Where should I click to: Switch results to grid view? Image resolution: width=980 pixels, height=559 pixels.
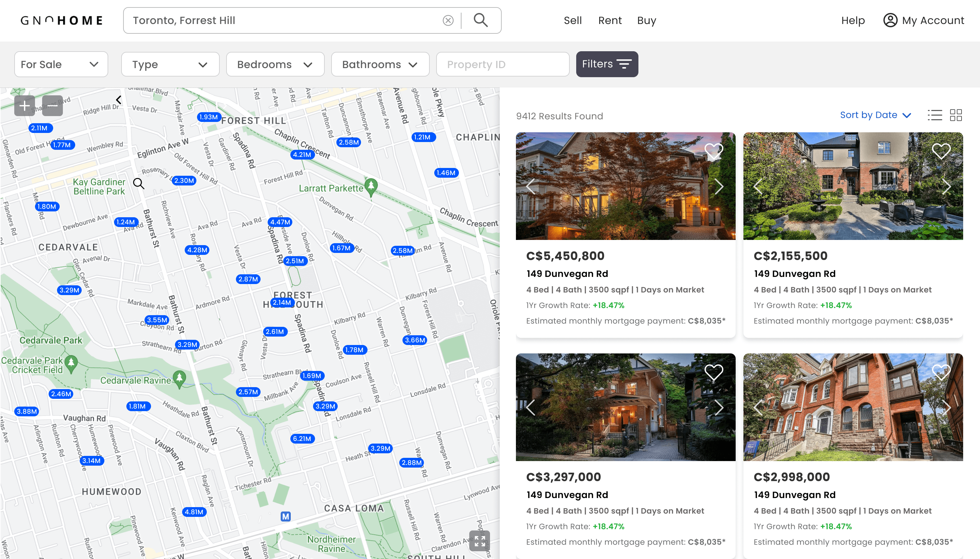[955, 115]
